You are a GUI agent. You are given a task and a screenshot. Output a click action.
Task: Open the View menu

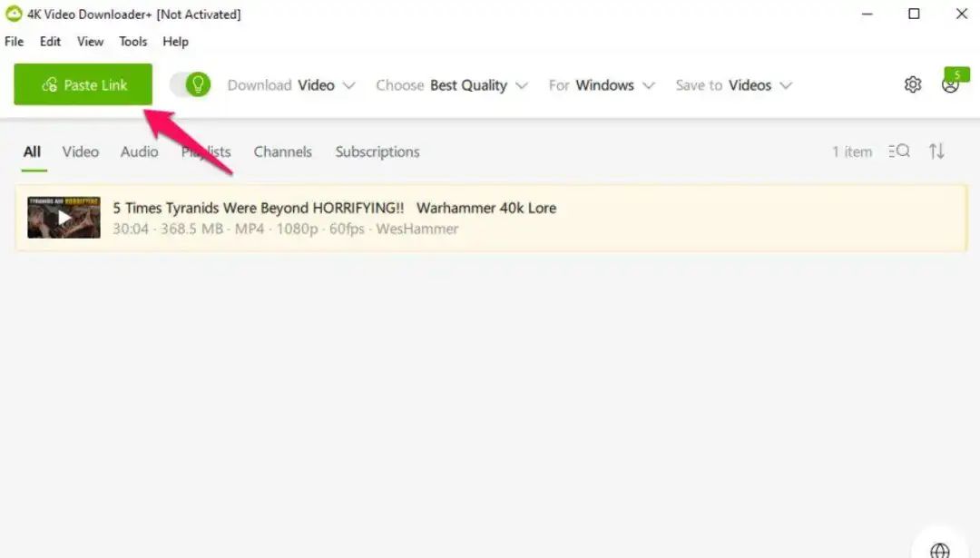pyautogui.click(x=90, y=41)
